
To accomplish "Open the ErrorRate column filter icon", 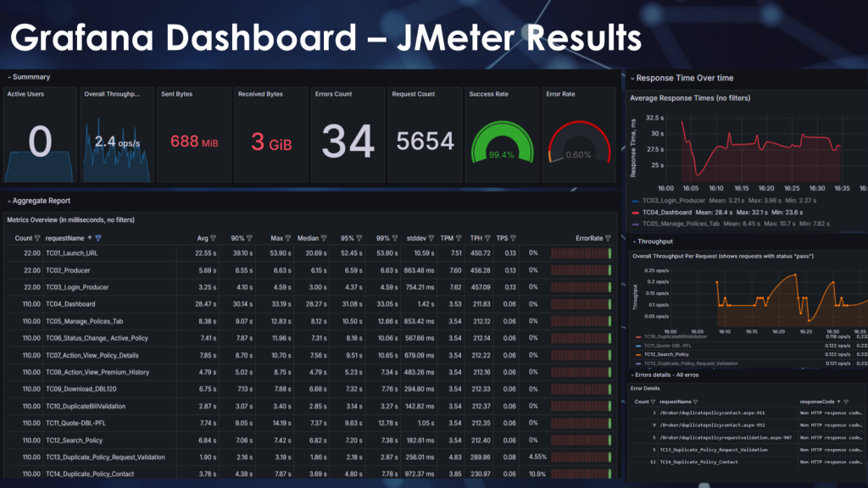I will pyautogui.click(x=608, y=238).
